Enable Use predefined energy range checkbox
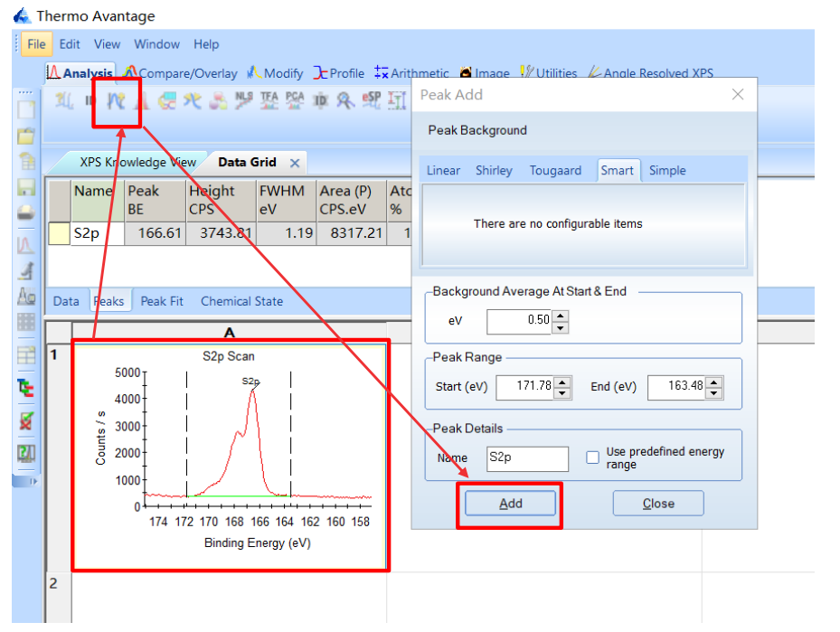The width and height of the screenshot is (840, 632). point(592,457)
